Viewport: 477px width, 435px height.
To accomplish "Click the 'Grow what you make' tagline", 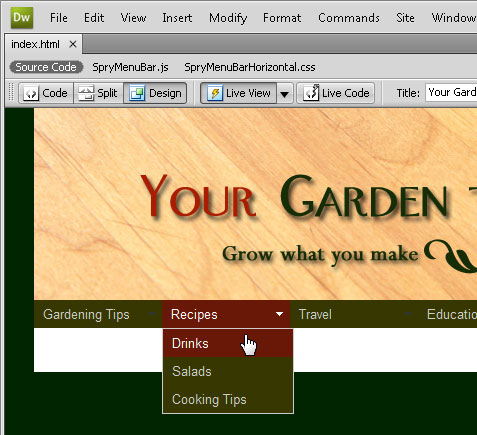I will point(320,255).
